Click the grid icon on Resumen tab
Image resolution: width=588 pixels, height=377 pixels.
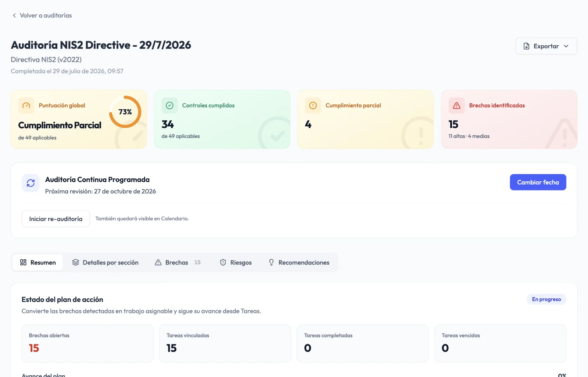point(23,262)
